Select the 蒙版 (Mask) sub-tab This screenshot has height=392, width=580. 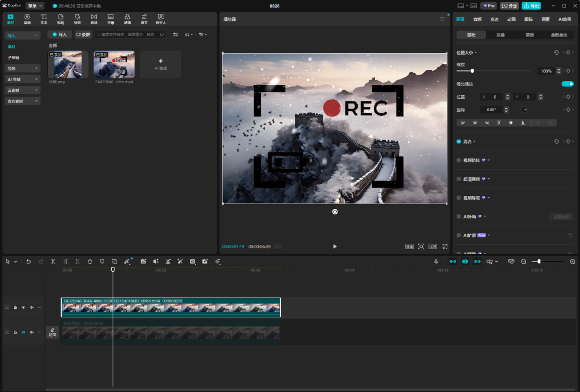530,35
